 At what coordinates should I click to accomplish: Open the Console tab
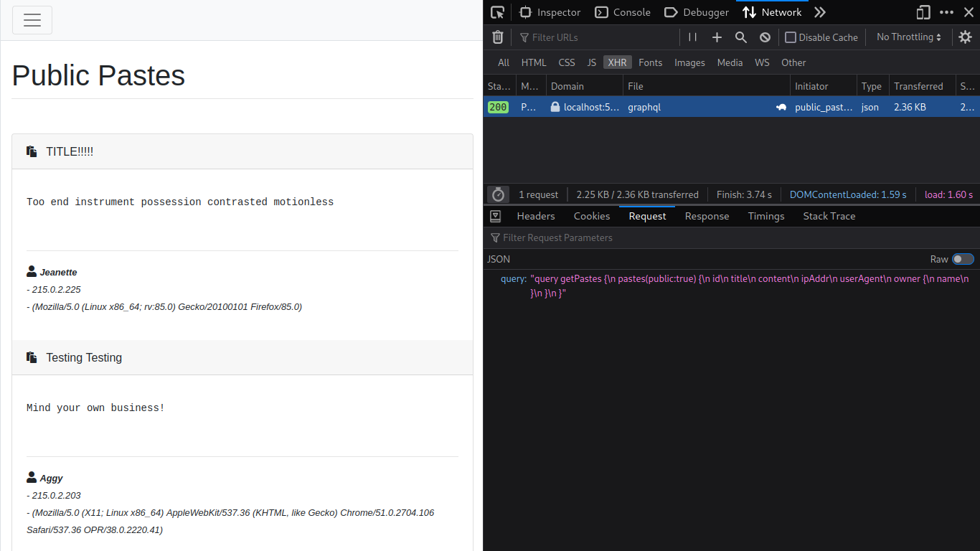pyautogui.click(x=623, y=12)
